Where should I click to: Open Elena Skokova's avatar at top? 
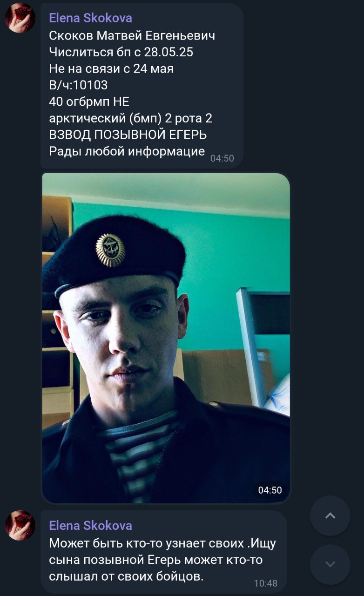[x=20, y=18]
